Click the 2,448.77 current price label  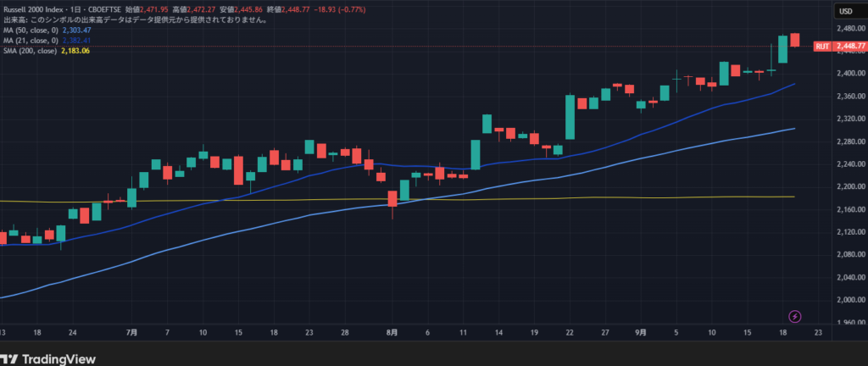pos(849,46)
